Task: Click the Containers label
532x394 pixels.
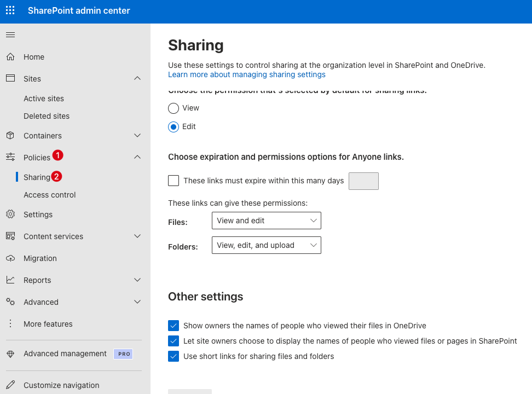Action: coord(42,136)
